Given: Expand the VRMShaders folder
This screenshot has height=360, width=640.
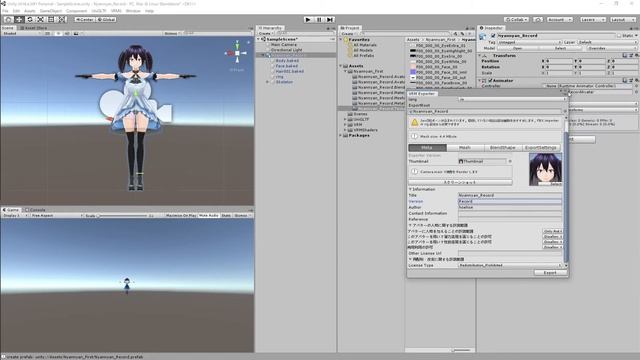Looking at the screenshot, I should (x=345, y=130).
